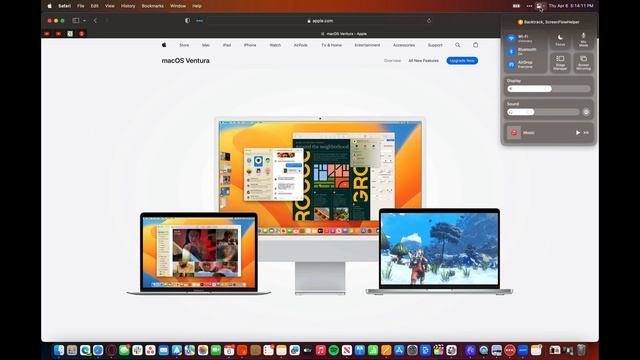Enable Focus mode in Control Center
This screenshot has width=640, height=360.
[560, 40]
